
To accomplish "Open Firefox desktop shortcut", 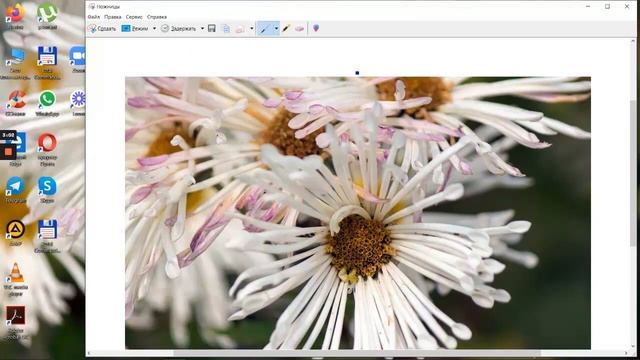I will pyautogui.click(x=15, y=16).
